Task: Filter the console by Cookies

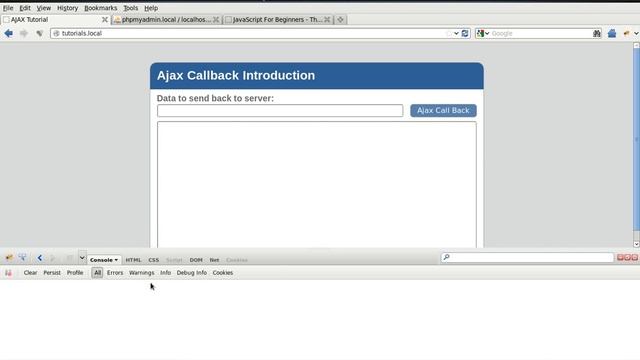Action: tap(222, 273)
